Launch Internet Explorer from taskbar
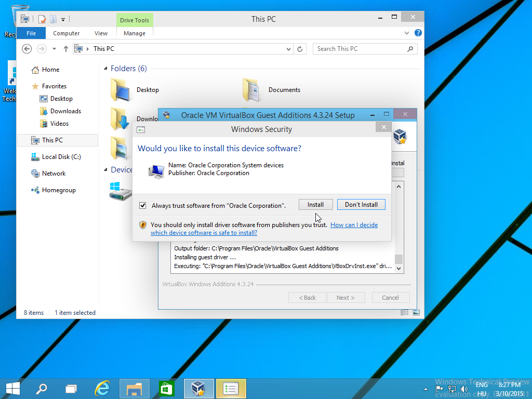Viewport: 532px width, 399px height. point(102,389)
